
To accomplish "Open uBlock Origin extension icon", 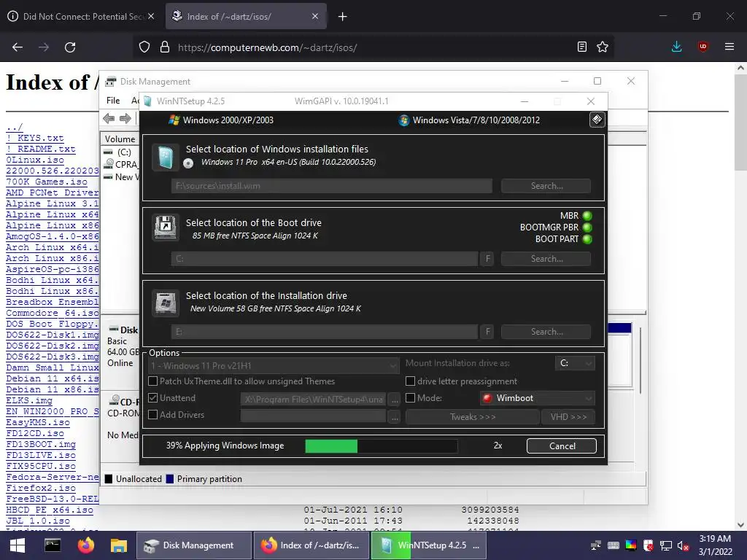I will click(x=703, y=47).
